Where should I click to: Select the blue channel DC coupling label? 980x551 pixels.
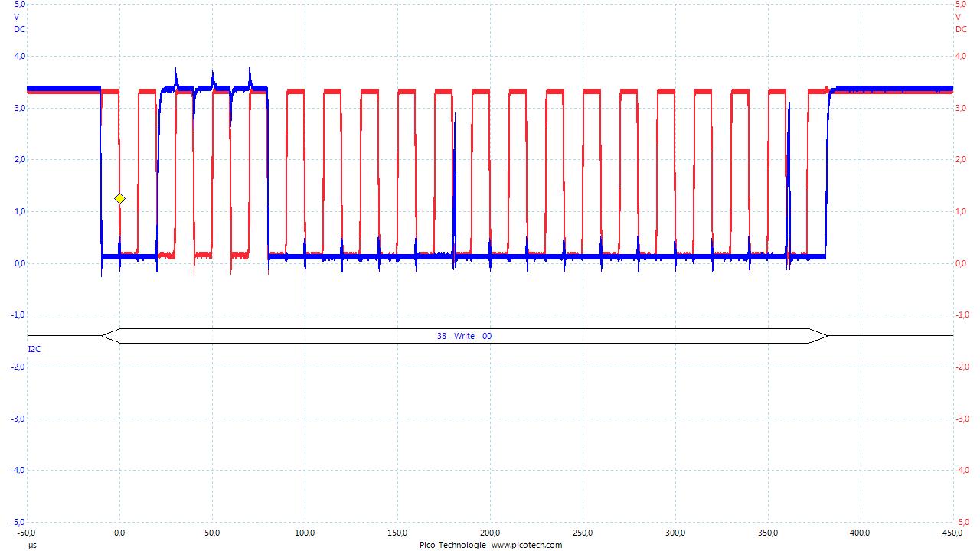tap(19, 29)
